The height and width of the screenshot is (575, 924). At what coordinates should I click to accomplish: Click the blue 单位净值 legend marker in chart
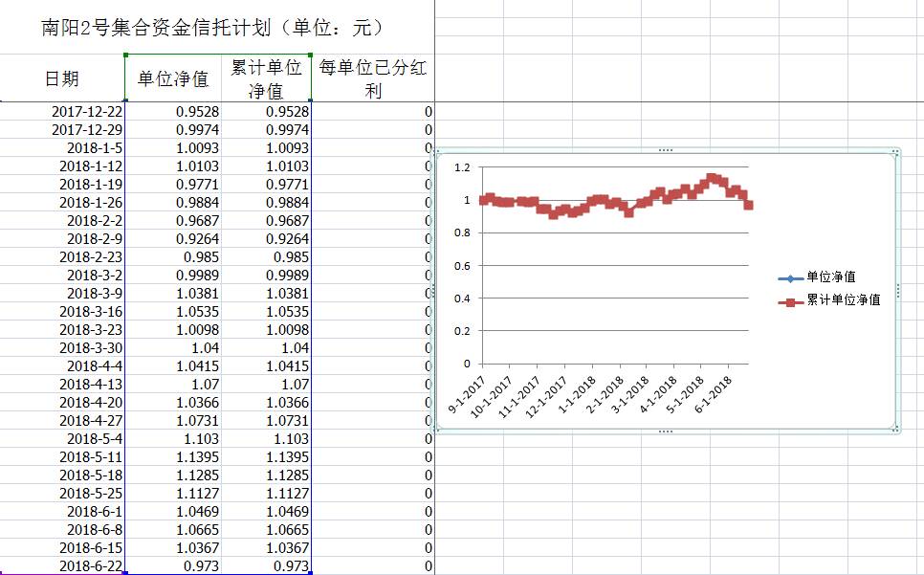(790, 278)
